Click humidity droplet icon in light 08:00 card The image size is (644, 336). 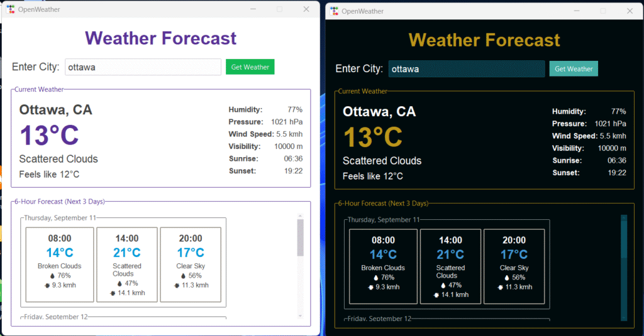tap(52, 276)
